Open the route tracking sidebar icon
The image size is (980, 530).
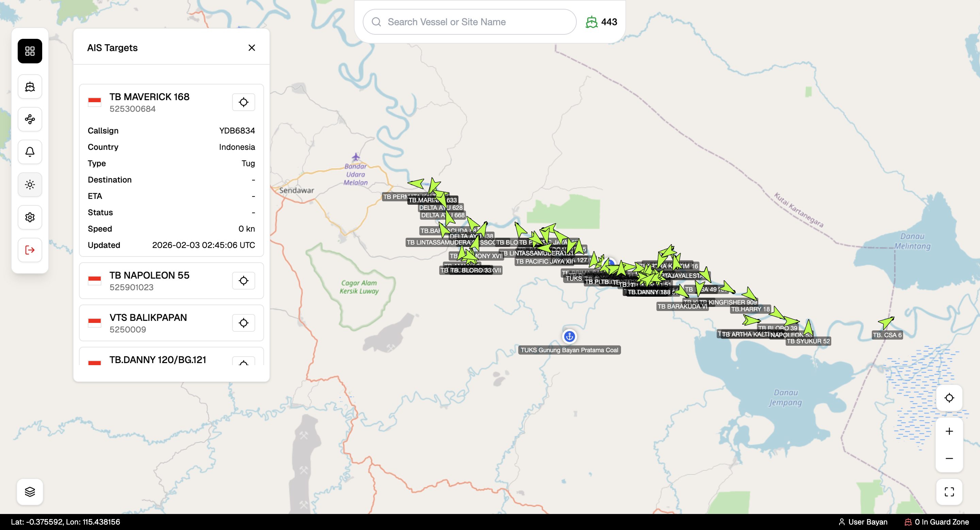(30, 120)
